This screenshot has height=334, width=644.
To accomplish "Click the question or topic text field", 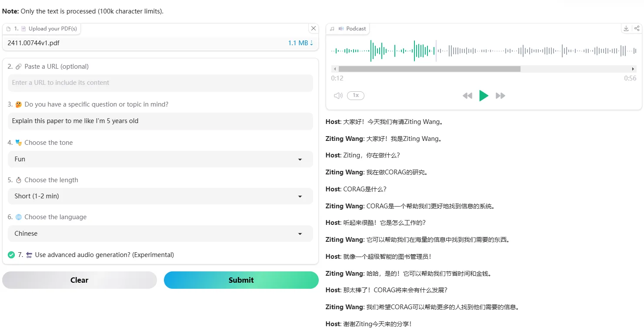I will click(160, 121).
